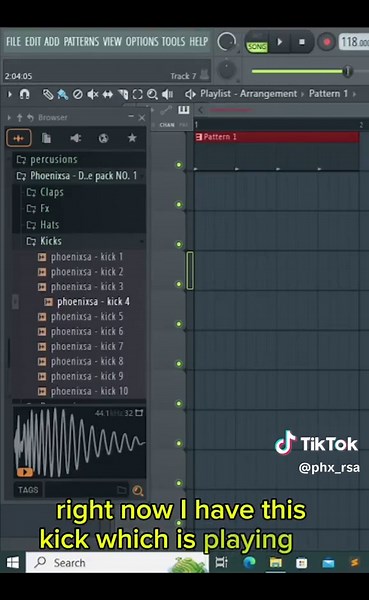Open Microsoft Edge from taskbar
Image resolution: width=369 pixels, height=600 pixels.
coord(250,562)
